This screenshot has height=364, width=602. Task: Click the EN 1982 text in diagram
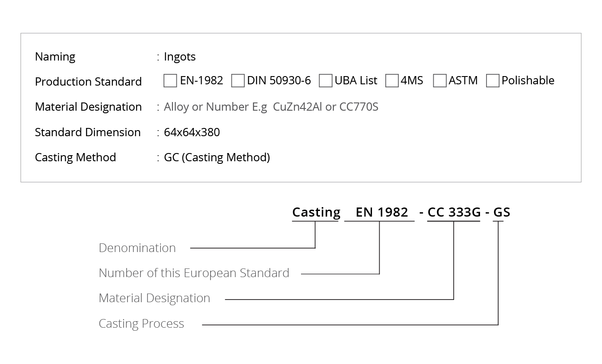tap(382, 212)
